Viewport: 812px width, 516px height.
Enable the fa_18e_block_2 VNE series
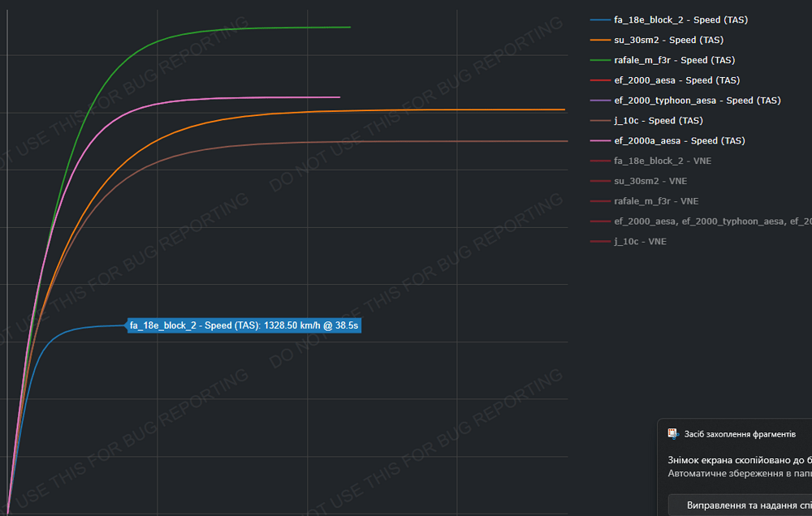[x=662, y=161]
